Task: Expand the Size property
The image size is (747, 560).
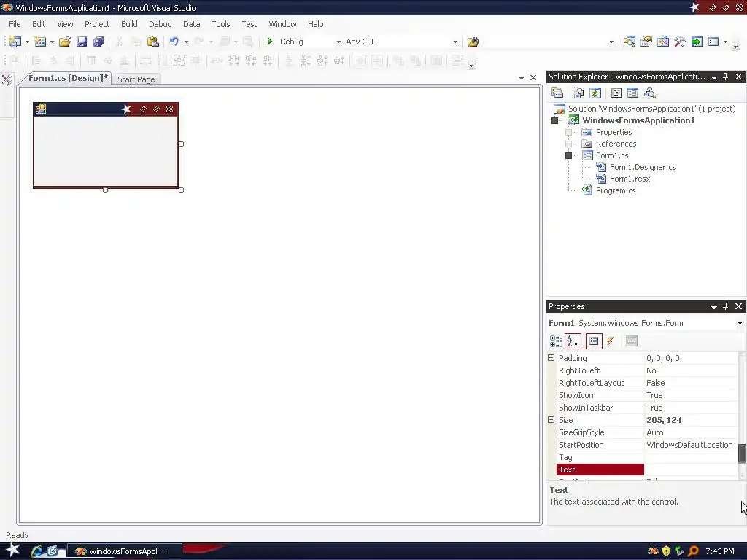Action: (x=551, y=419)
